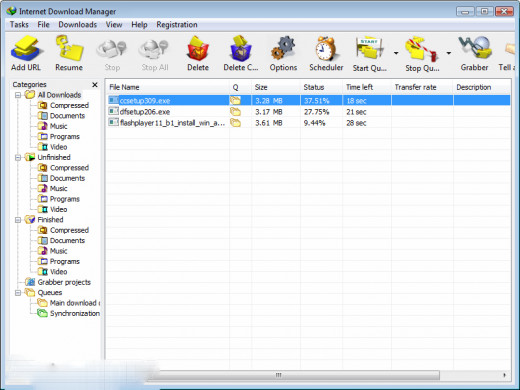Click queue icon of dfsetup206.exe row

(235, 112)
